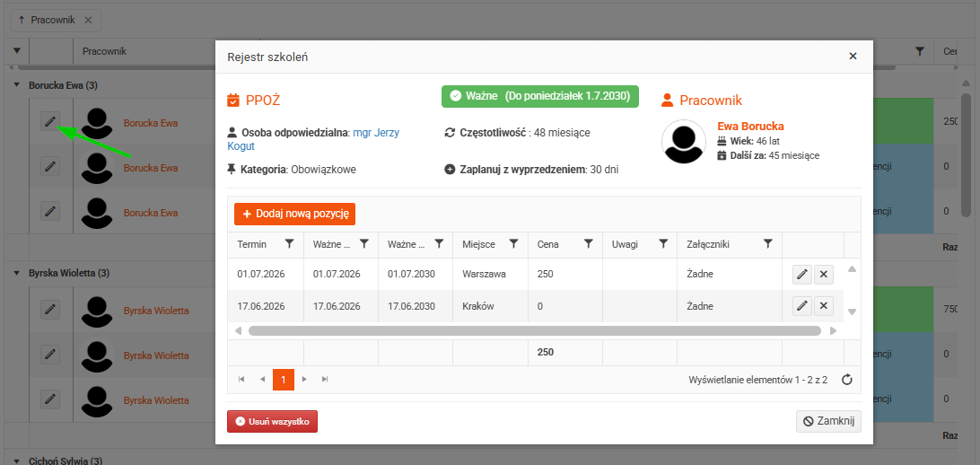
Task: Open the mgr Jerzy Kogut link
Action: point(313,139)
